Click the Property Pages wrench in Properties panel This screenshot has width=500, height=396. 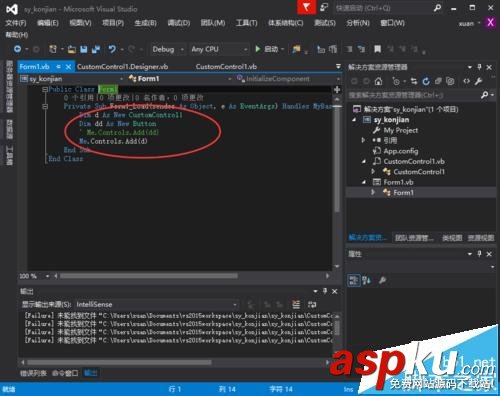click(x=382, y=280)
